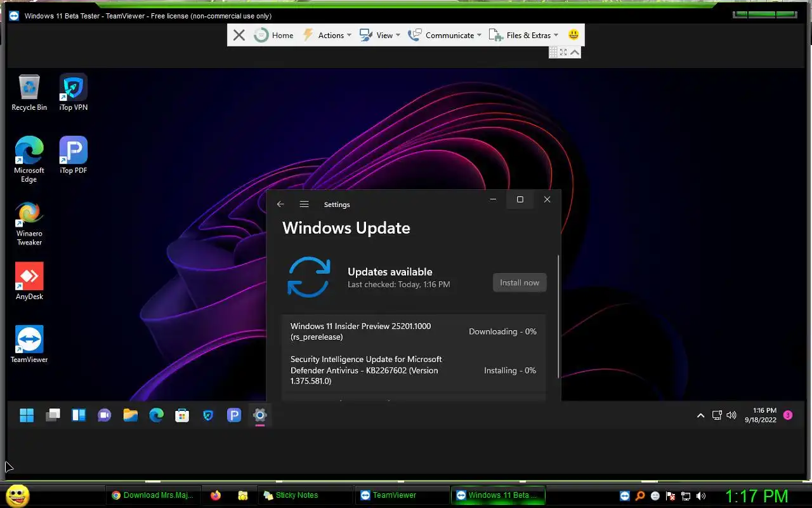Click the 'Downloading - 0%' status text

pyautogui.click(x=502, y=331)
